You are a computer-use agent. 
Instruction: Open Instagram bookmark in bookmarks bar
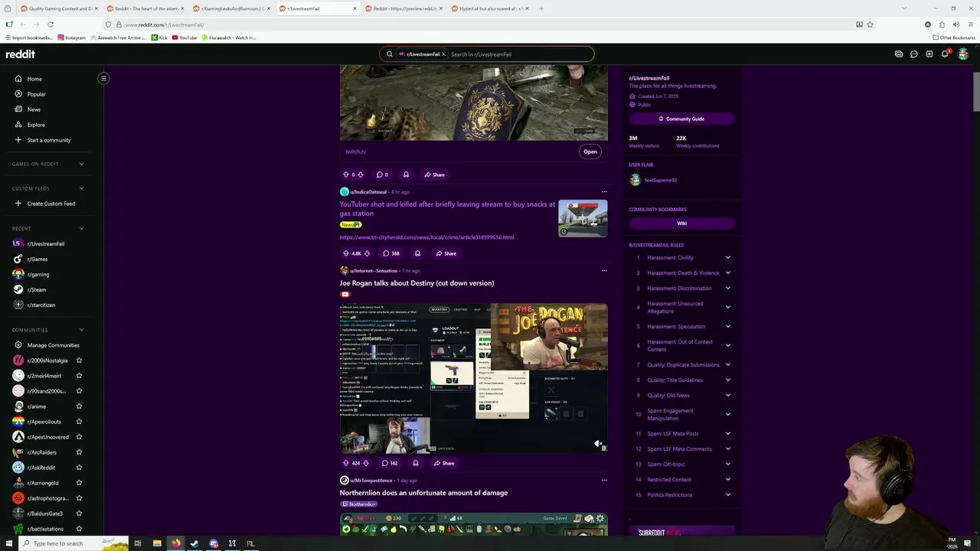click(71, 37)
